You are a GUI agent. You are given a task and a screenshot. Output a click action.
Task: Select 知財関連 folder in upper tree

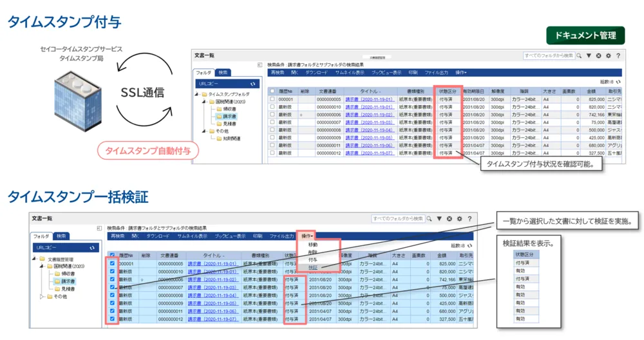(x=229, y=138)
